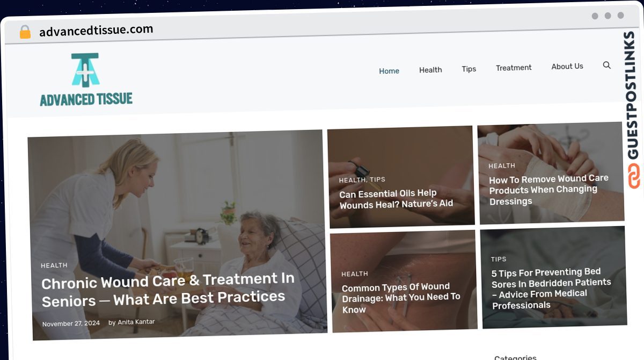Go to the Treatment menu item
Viewport: 644px width, 360px height.
coord(514,68)
